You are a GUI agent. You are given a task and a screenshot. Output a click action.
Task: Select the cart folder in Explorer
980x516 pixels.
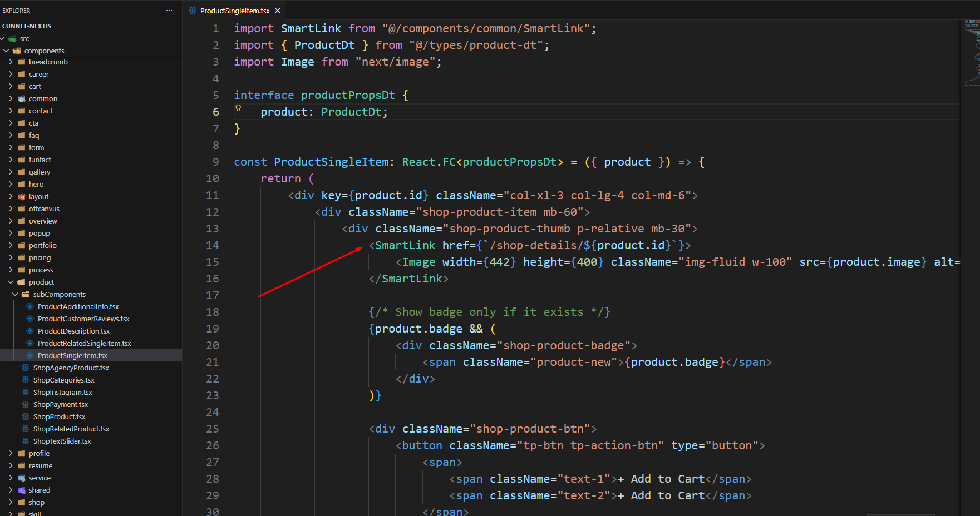point(35,86)
